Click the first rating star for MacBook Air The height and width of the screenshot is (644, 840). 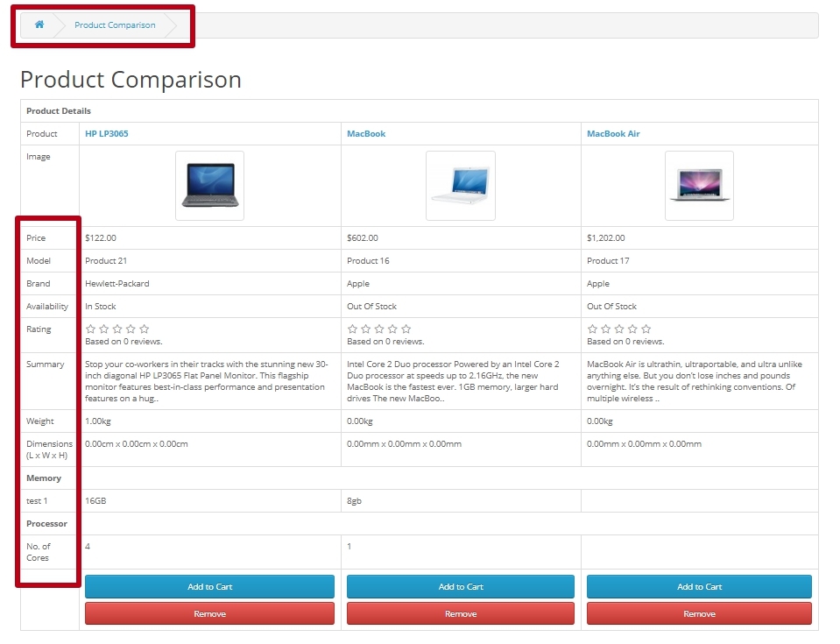click(x=592, y=329)
